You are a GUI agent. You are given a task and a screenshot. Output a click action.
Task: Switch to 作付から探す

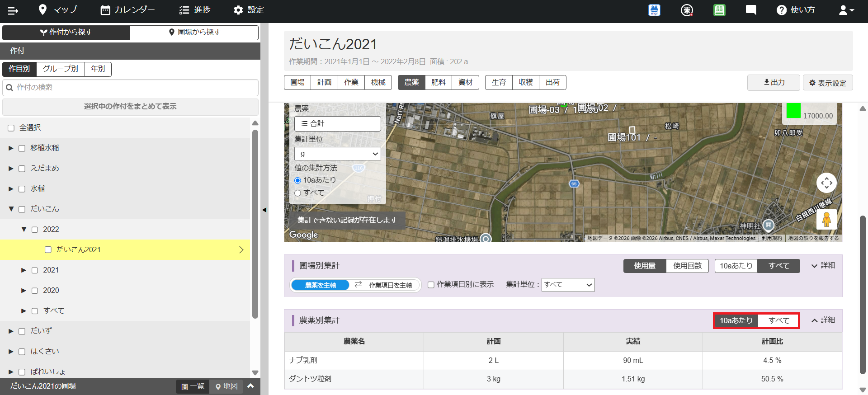coord(66,32)
